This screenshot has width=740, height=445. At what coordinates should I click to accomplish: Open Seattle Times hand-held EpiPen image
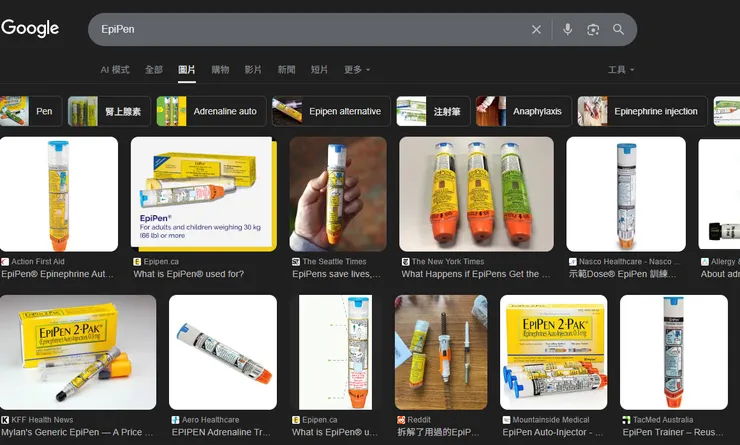point(338,194)
